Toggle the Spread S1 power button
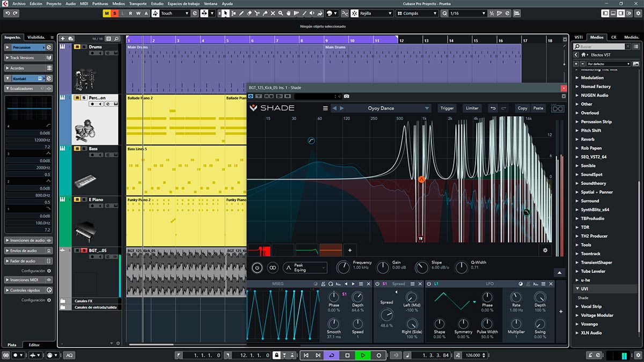 [x=377, y=284]
